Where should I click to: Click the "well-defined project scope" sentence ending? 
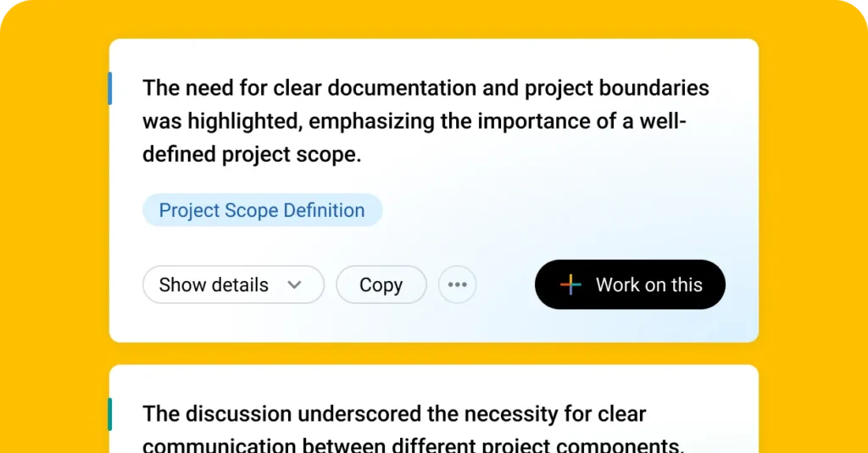point(252,154)
